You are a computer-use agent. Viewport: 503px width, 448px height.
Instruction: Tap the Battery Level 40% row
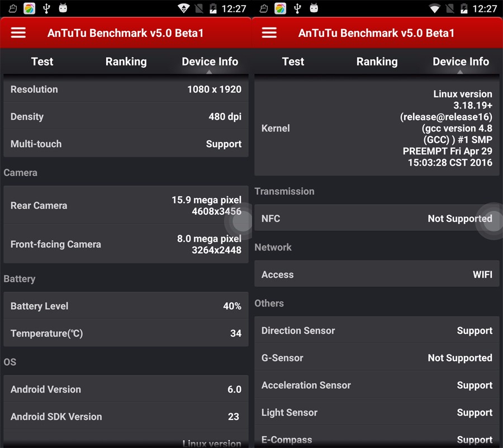coord(126,306)
